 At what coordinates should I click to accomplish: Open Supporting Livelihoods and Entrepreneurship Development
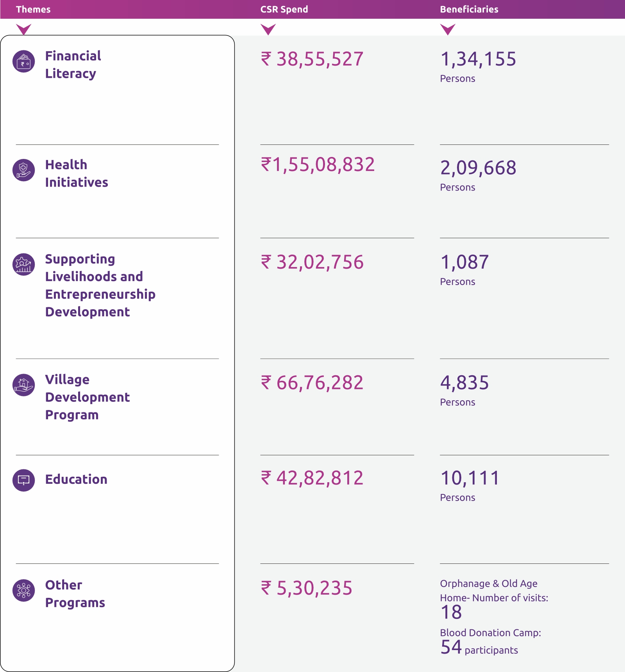point(100,285)
